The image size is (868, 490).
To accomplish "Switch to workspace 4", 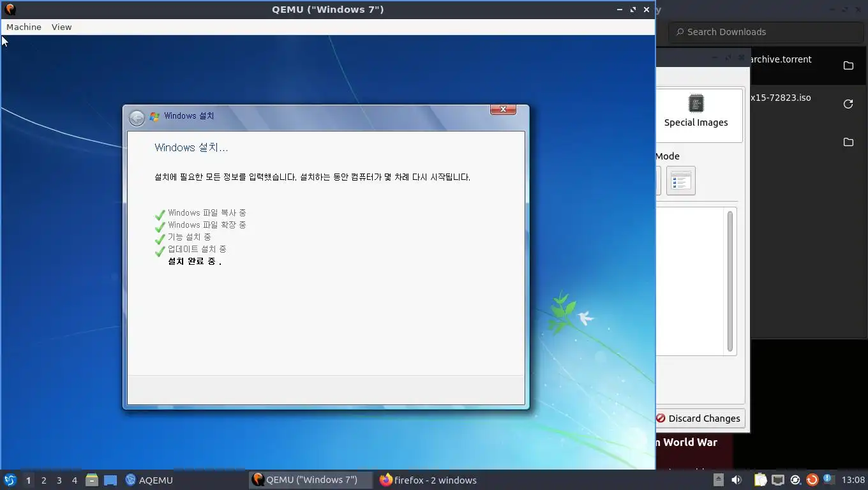I will [74, 480].
